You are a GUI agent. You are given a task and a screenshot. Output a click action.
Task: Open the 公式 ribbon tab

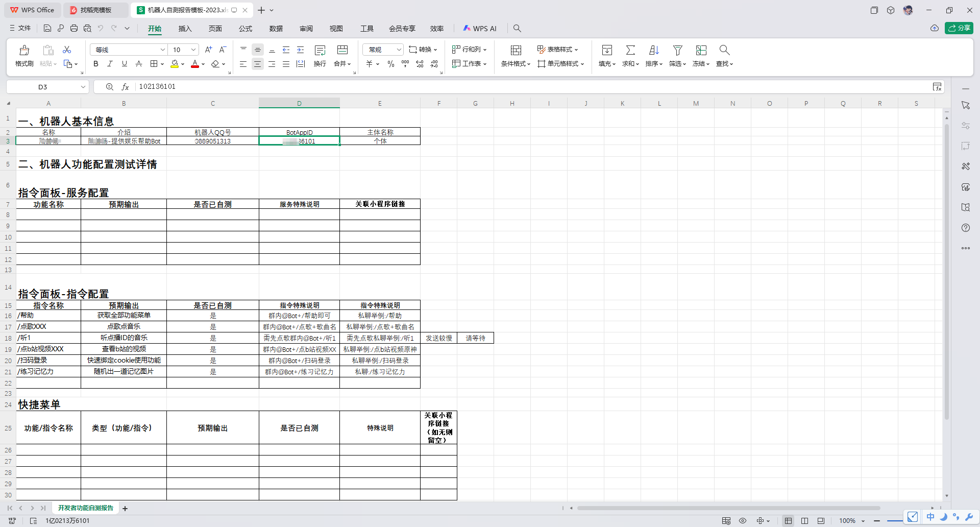coord(246,29)
